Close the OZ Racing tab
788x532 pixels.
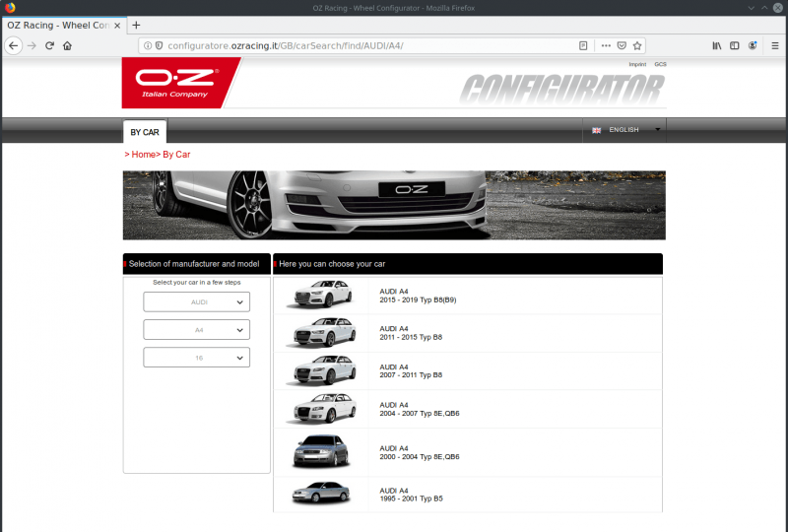point(117,26)
